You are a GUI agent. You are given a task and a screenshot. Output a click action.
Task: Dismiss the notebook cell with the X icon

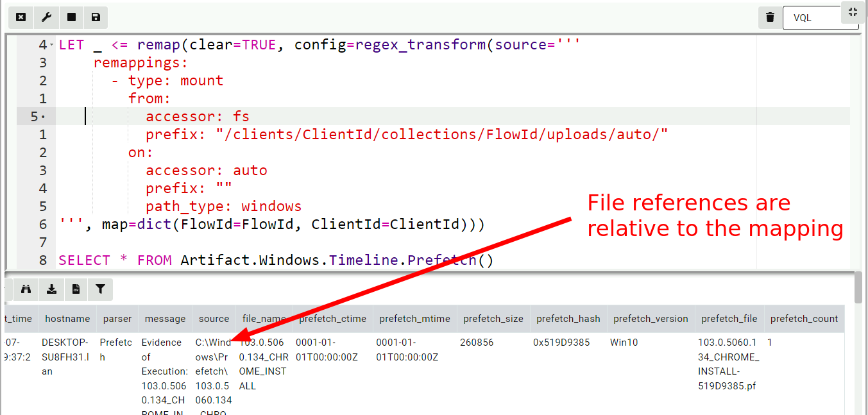(x=21, y=17)
